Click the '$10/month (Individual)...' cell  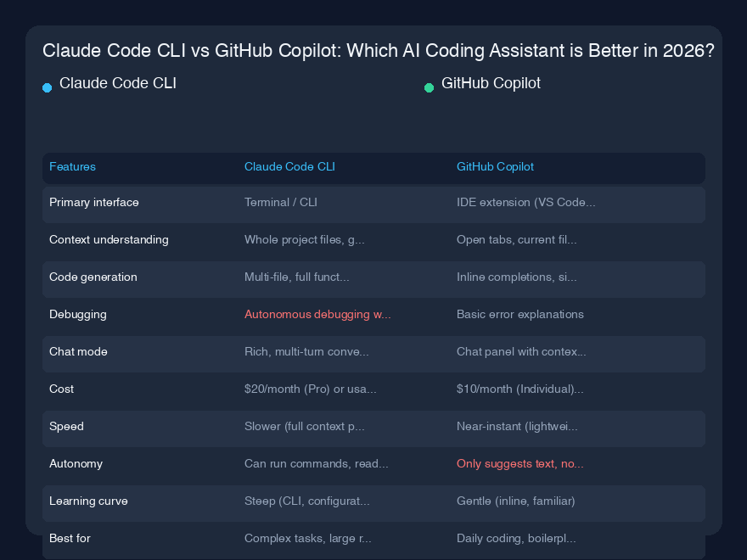[520, 389]
